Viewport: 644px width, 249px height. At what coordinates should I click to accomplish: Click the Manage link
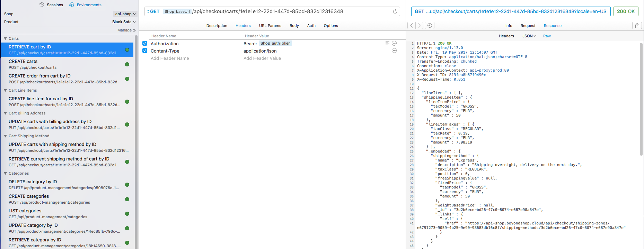point(126,30)
